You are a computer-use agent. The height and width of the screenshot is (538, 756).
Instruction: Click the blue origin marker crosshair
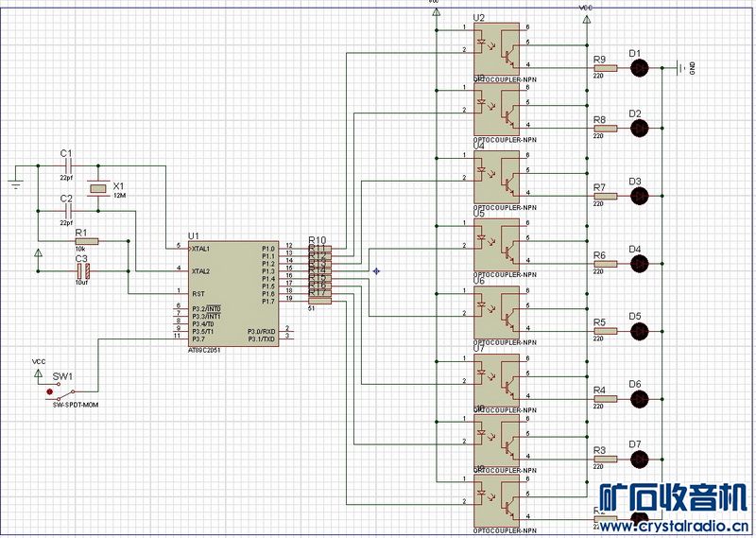376,272
